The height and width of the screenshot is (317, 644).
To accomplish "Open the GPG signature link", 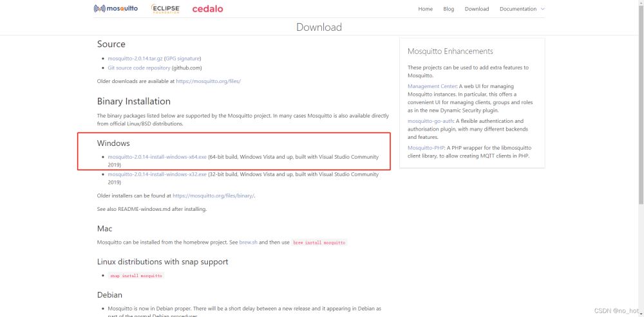I will [183, 59].
